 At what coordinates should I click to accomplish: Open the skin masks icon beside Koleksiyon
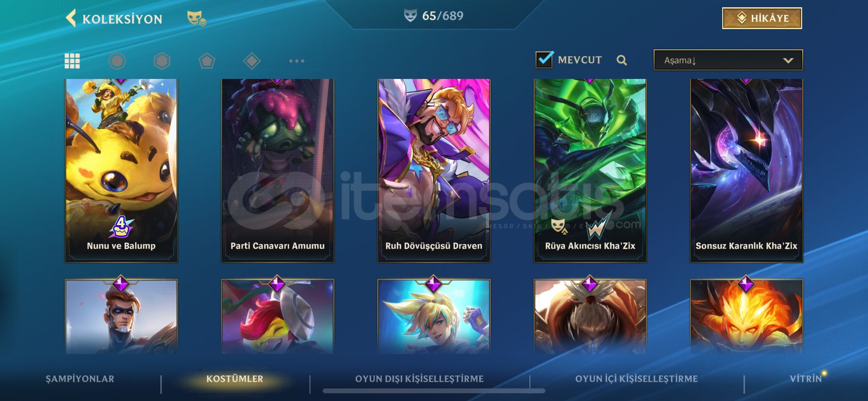click(x=196, y=18)
